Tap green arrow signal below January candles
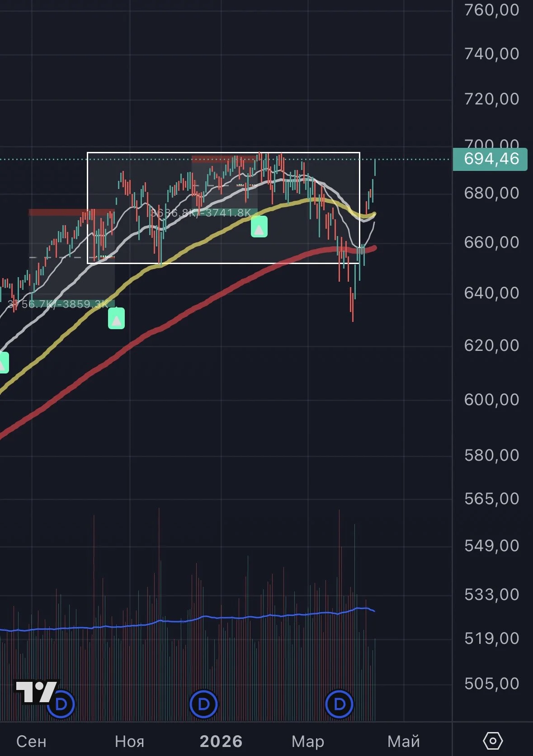The height and width of the screenshot is (756, 533). [259, 227]
